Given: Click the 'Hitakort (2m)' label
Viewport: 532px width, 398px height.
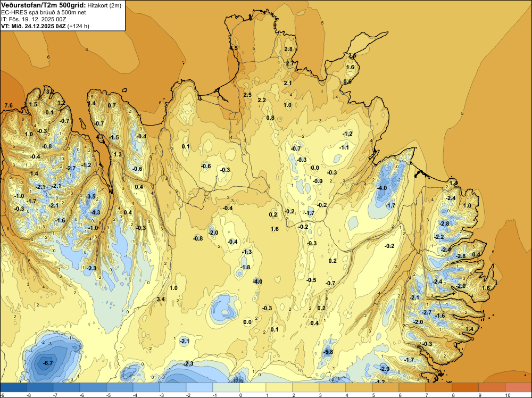Looking at the screenshot, I should [104, 5].
